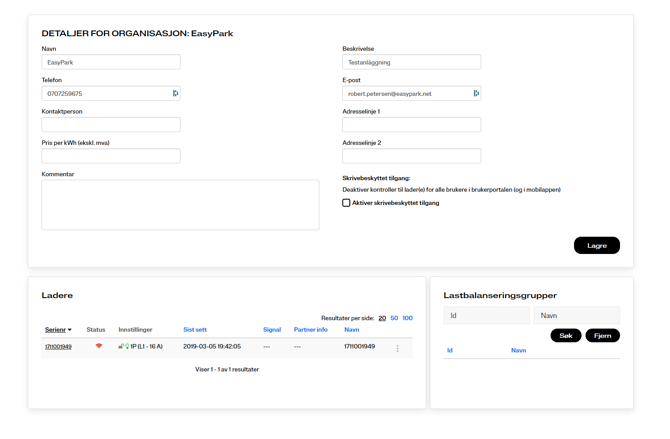Focus the Id search field in Lastbalanseringsgrupper
Viewport: 670px width, 439px height.
coord(486,315)
